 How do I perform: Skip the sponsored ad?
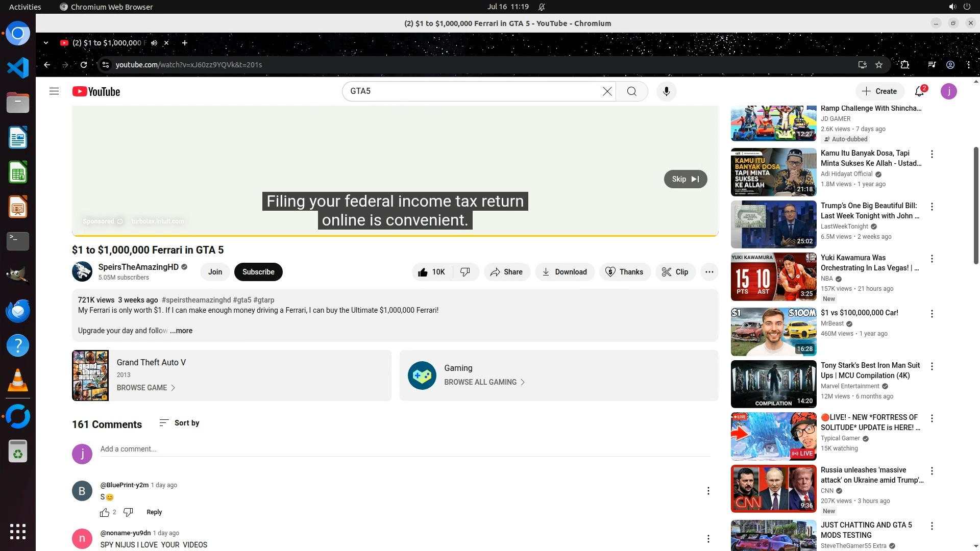(x=685, y=179)
